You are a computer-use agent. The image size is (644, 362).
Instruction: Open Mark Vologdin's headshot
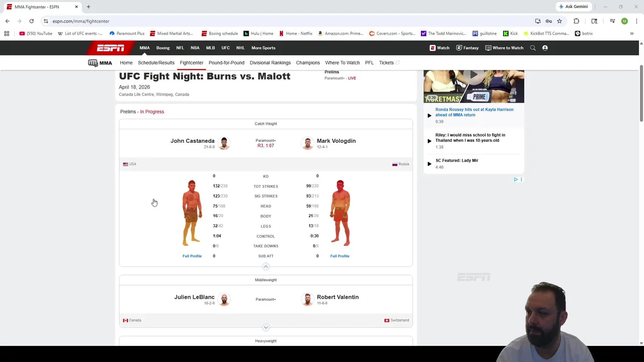pos(307,143)
